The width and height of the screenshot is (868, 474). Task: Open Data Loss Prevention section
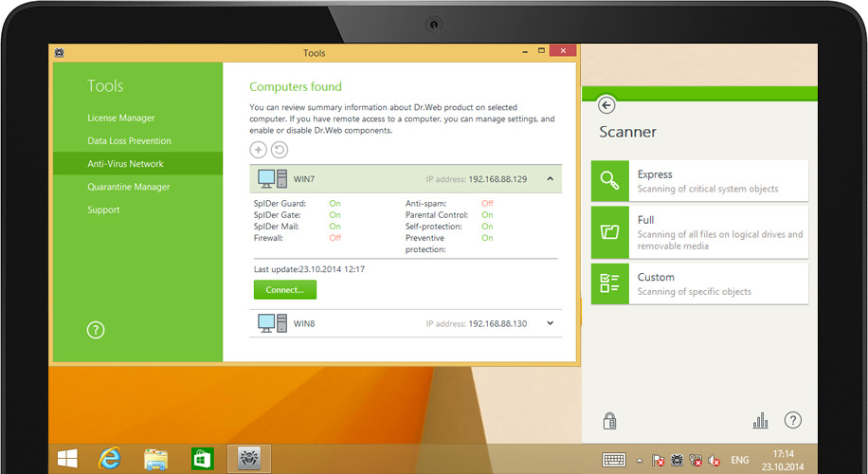[x=129, y=140]
